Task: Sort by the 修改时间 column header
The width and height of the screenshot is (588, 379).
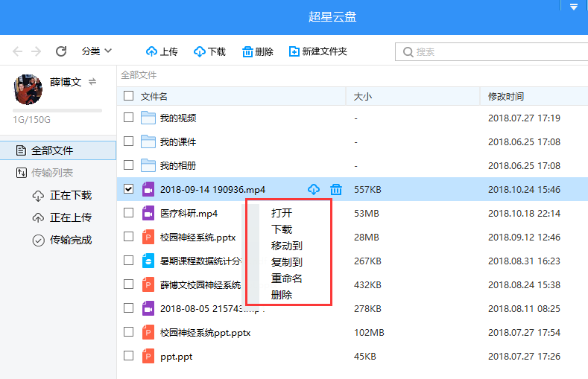Action: [506, 97]
